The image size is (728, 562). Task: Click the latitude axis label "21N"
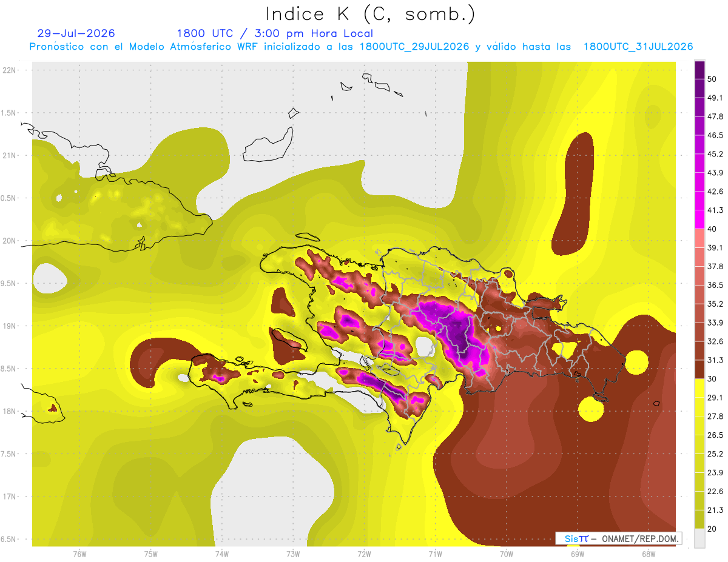pos(10,156)
